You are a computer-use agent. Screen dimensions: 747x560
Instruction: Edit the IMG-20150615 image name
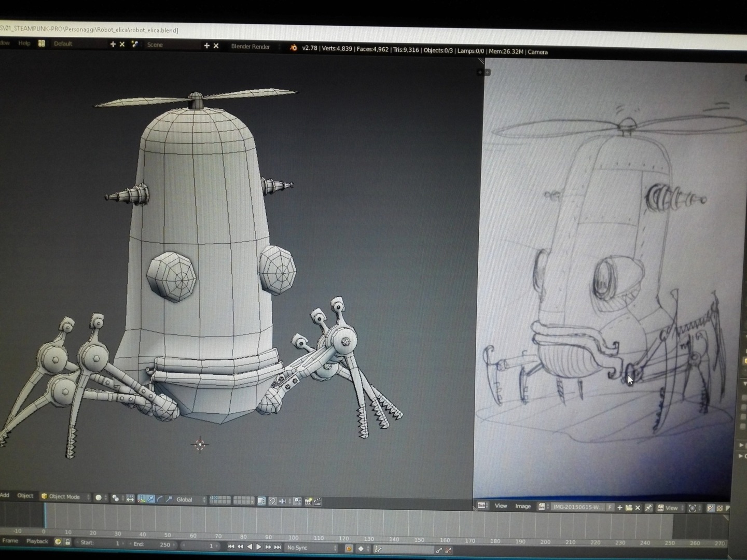point(578,507)
